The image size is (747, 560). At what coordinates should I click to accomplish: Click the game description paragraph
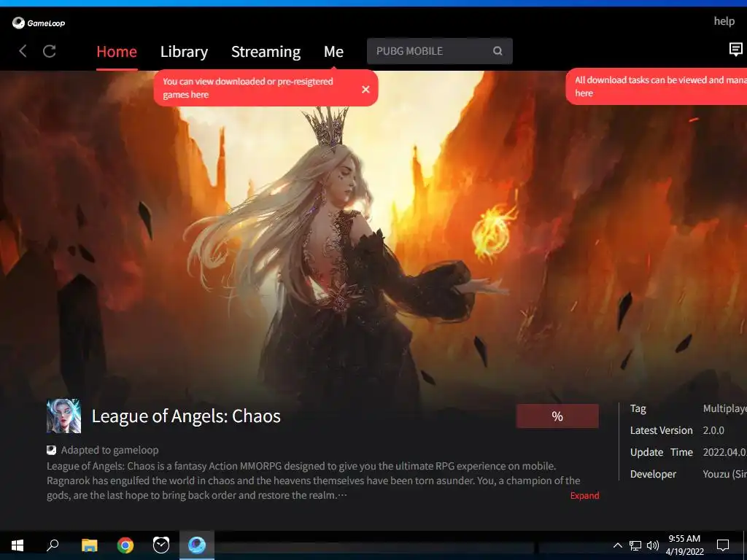pyautogui.click(x=314, y=481)
